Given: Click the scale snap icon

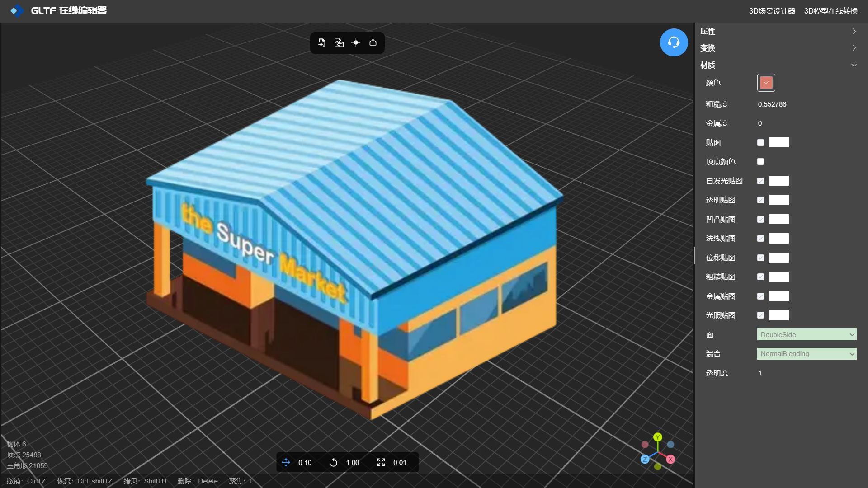Looking at the screenshot, I should click(381, 462).
